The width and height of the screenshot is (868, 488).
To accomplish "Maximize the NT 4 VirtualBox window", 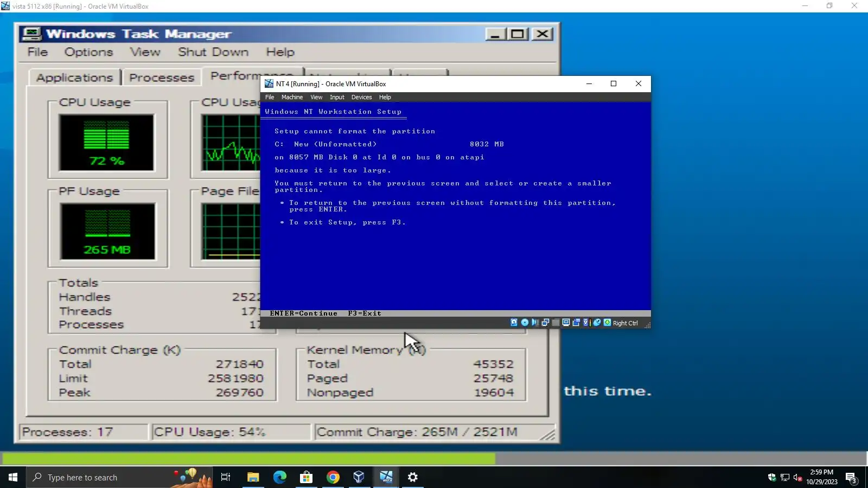I will 614,84.
